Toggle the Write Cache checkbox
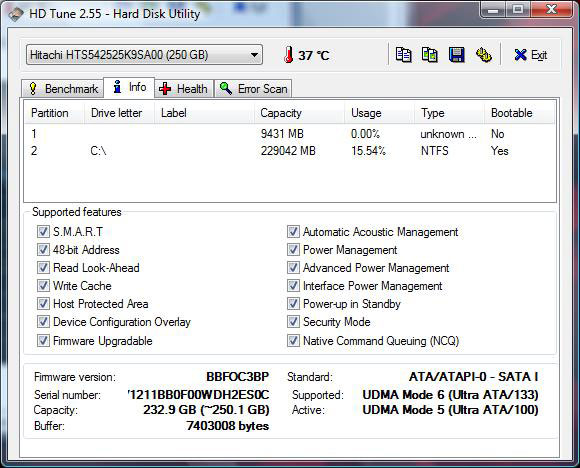The height and width of the screenshot is (468, 580). 43,286
